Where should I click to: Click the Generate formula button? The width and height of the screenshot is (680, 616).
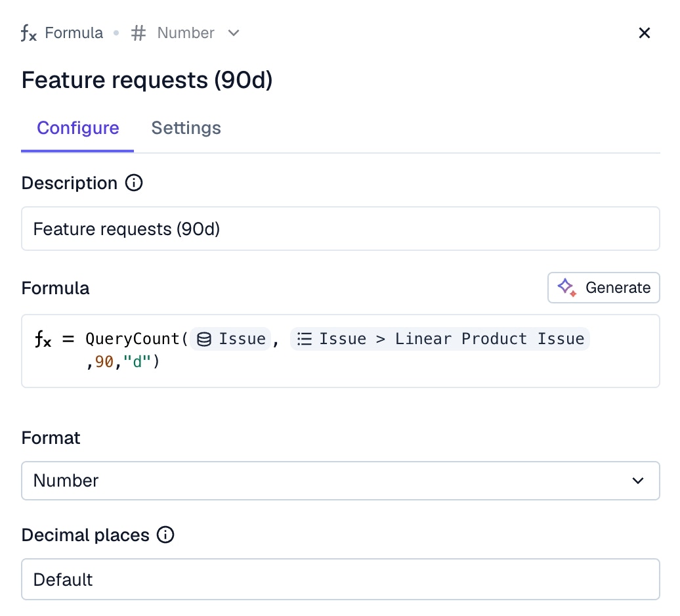tap(603, 288)
